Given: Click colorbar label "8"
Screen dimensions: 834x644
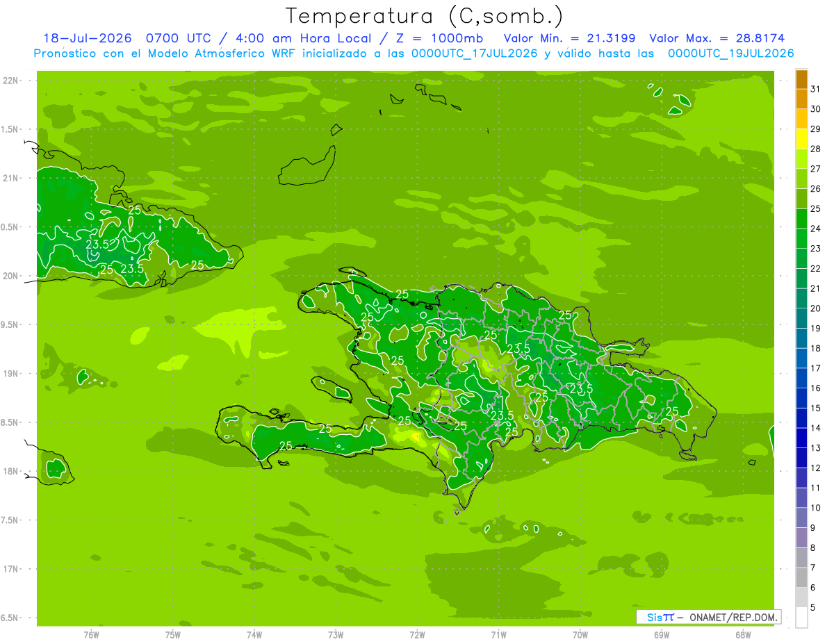Looking at the screenshot, I should point(813,548).
